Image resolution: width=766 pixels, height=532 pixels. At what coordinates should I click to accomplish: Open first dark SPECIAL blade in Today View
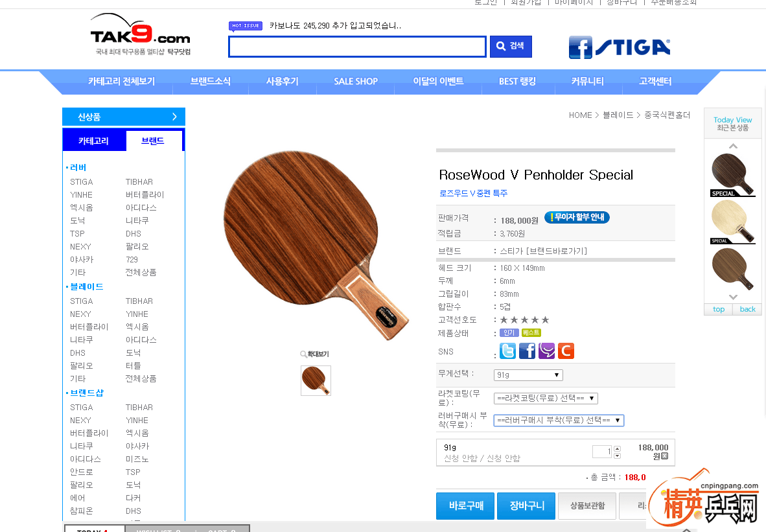pos(733,175)
